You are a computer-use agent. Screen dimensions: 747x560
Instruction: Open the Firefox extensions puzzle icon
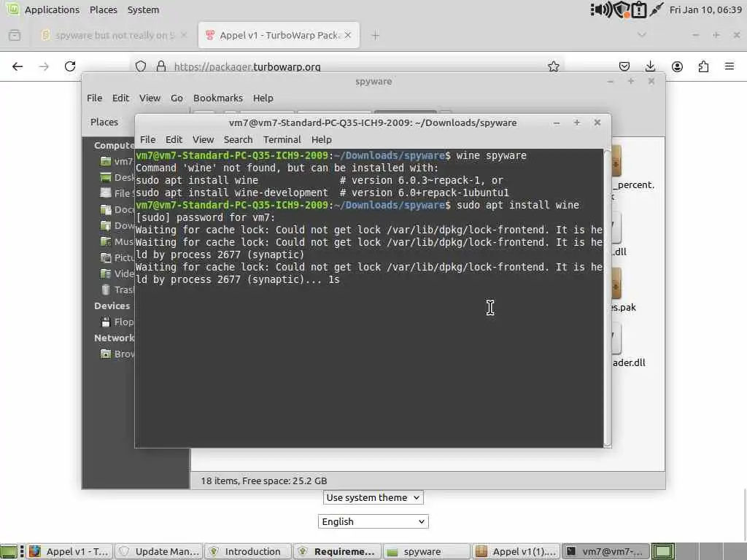[x=703, y=66]
